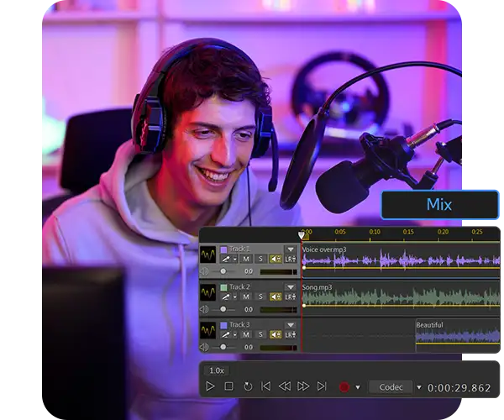This screenshot has width=504, height=420.
Task: Solo Track 1 with S button
Action: coord(260,259)
